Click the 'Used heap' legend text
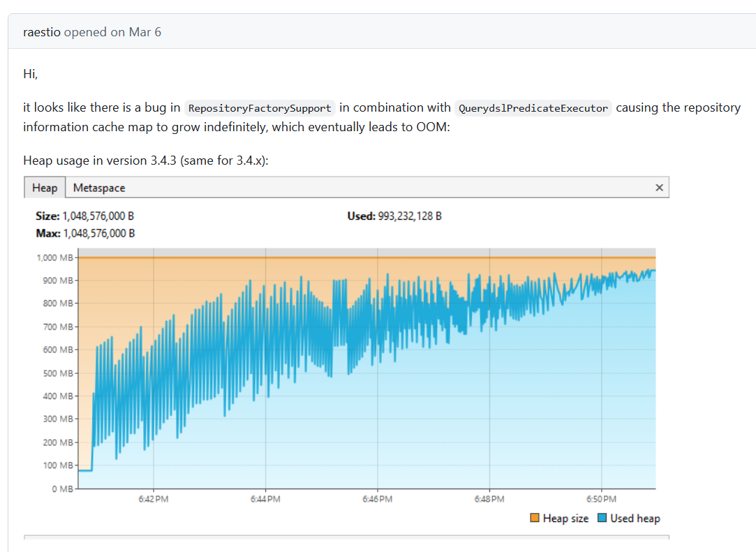The image size is (756, 552). coord(635,519)
